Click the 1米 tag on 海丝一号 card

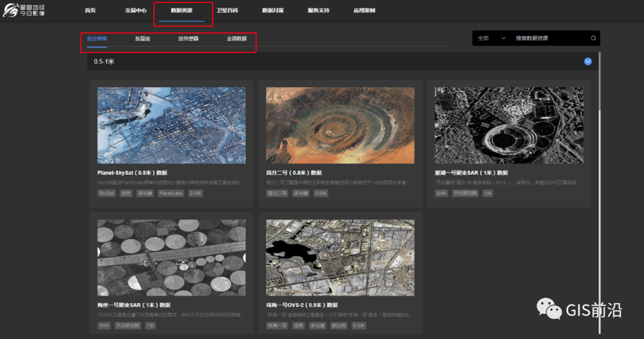[x=150, y=325]
